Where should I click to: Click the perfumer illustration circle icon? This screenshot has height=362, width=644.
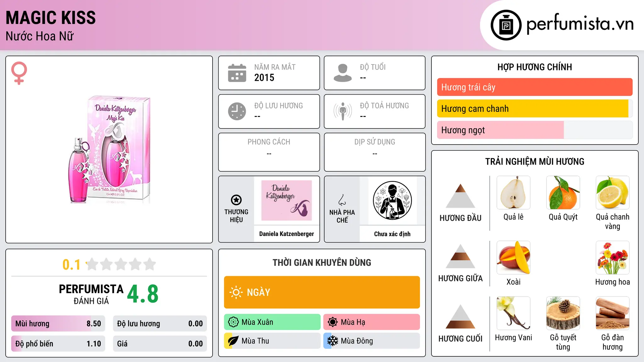tap(392, 200)
